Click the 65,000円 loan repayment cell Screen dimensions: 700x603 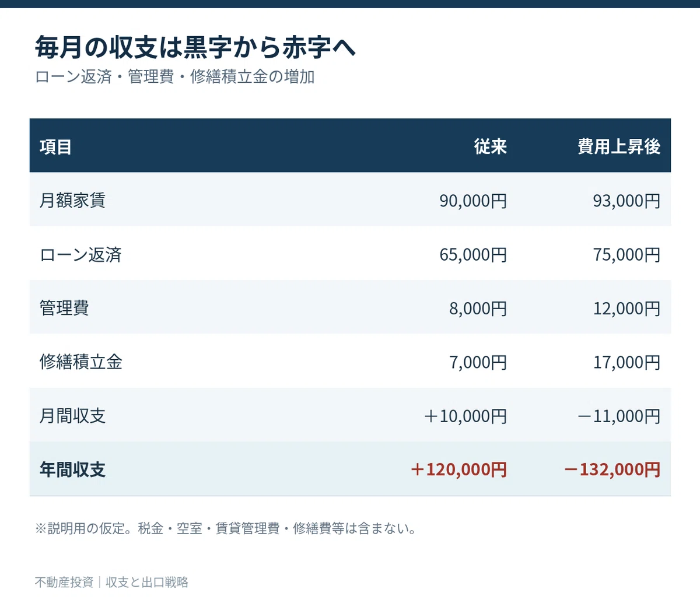click(x=473, y=255)
